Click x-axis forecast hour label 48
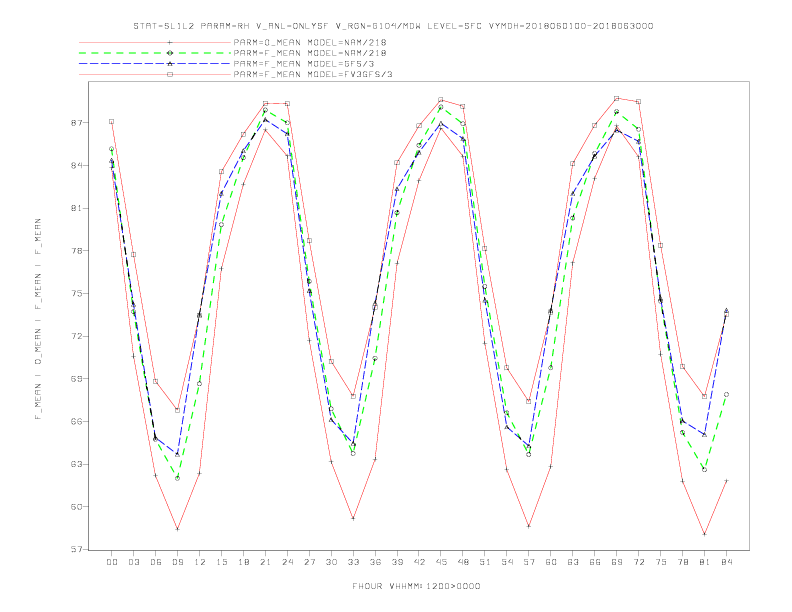 463,562
